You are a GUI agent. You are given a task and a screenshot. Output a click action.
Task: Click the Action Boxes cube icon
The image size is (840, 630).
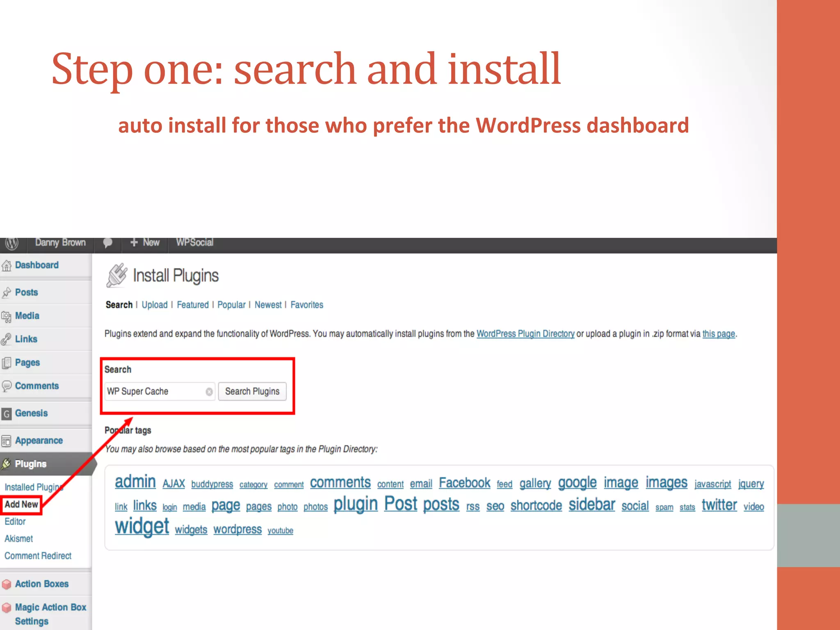point(7,584)
